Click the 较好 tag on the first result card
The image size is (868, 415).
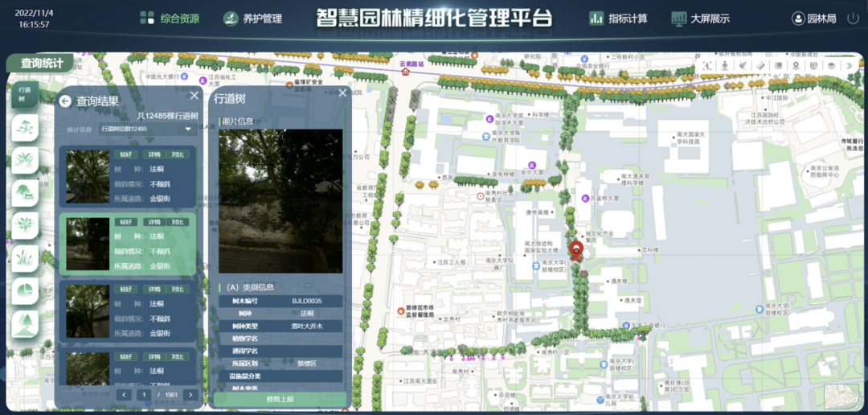(126, 154)
